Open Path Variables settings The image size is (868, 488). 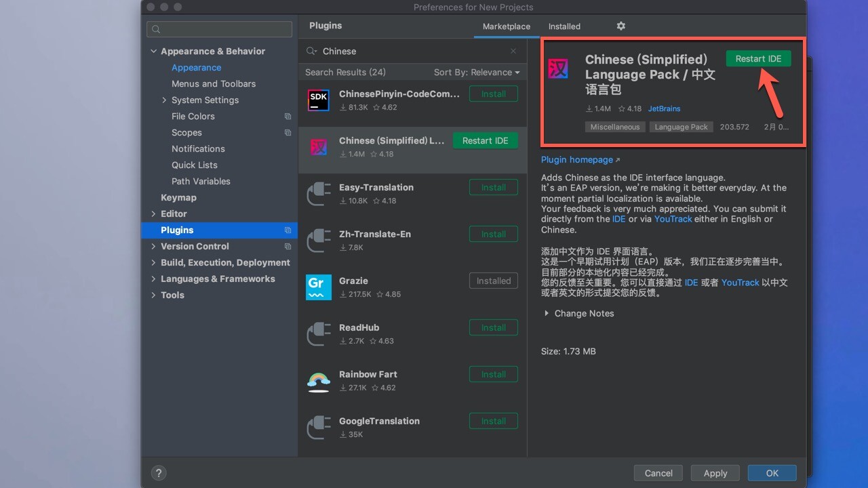201,182
